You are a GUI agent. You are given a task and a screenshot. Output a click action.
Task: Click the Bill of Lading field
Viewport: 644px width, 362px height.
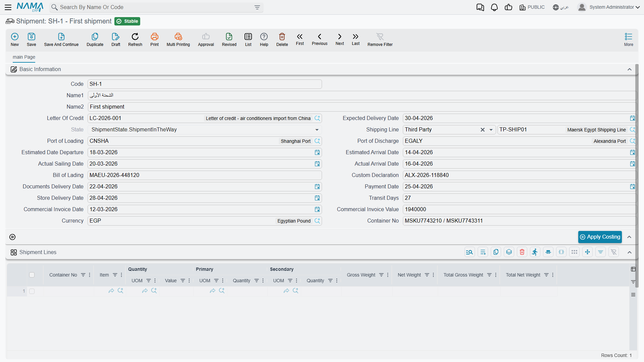click(x=205, y=175)
